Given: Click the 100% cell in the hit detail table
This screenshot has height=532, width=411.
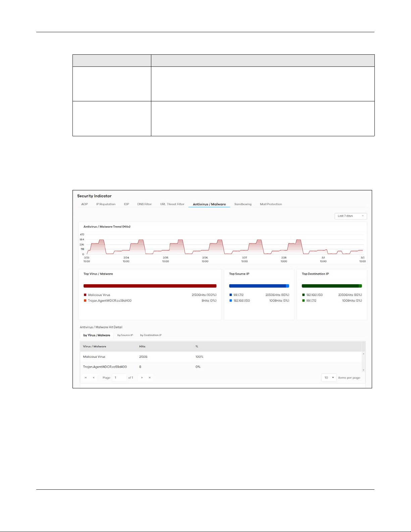Looking at the screenshot, I should (x=199, y=357).
